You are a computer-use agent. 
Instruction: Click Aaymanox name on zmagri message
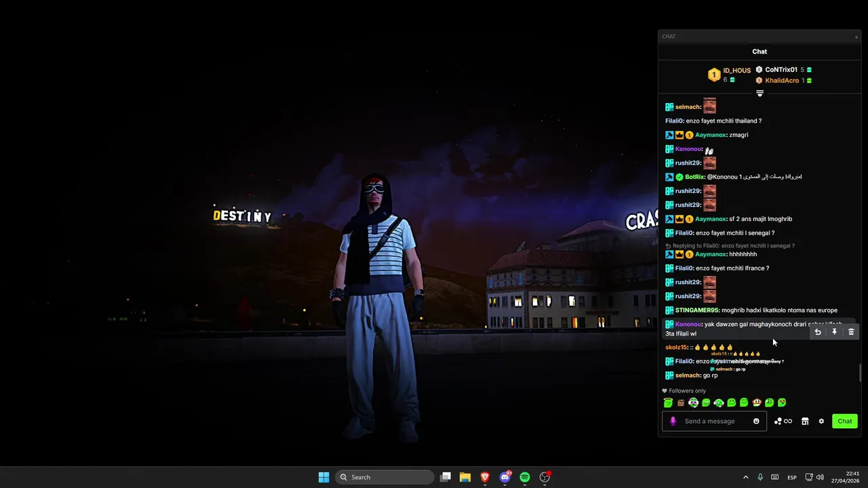[x=711, y=135]
